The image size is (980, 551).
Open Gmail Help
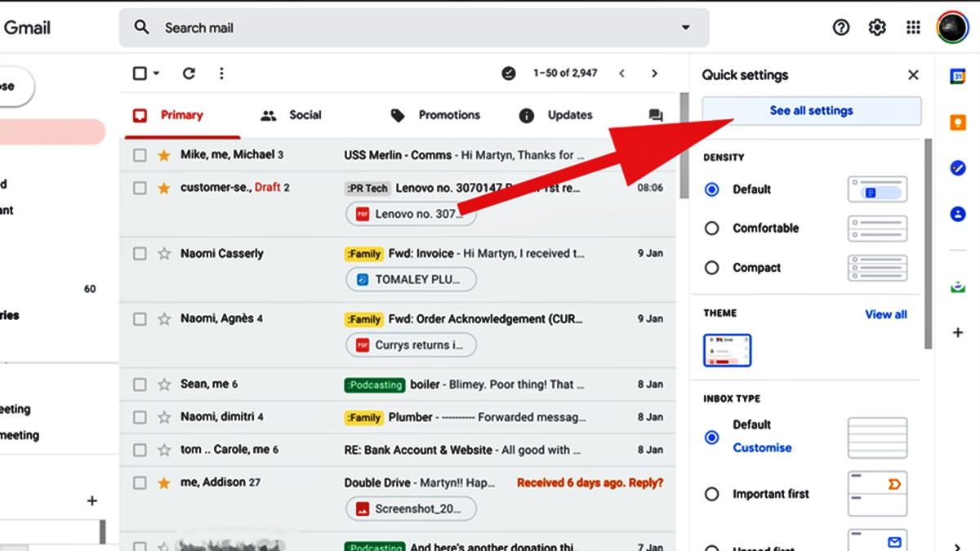(x=841, y=26)
